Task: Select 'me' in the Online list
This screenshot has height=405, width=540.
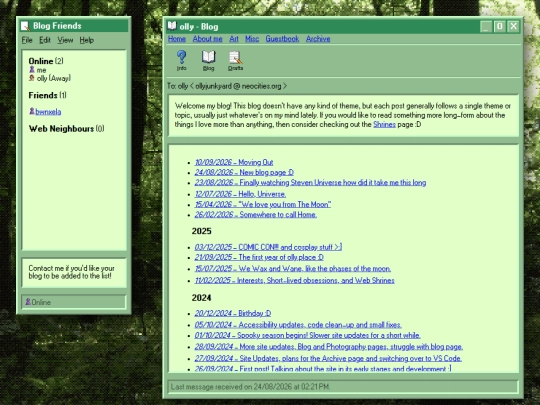Action: point(41,70)
